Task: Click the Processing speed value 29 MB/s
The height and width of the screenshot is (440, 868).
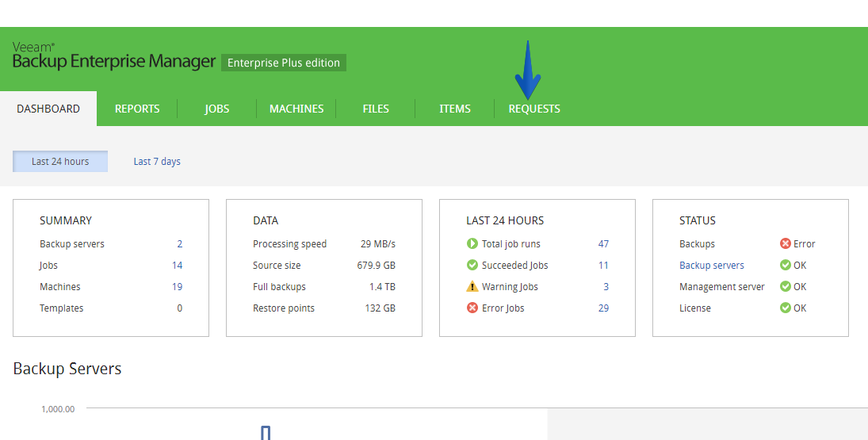Action: click(378, 244)
